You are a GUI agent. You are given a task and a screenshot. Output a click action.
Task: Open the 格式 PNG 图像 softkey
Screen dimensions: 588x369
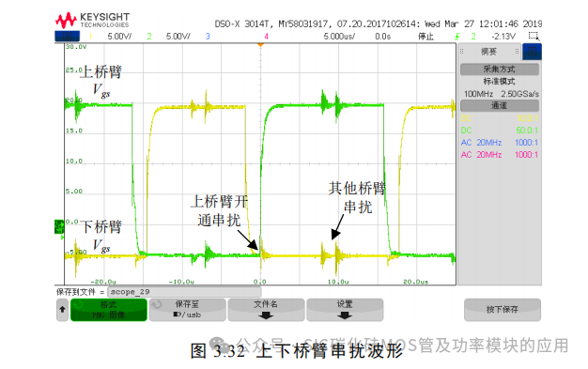[x=109, y=310]
